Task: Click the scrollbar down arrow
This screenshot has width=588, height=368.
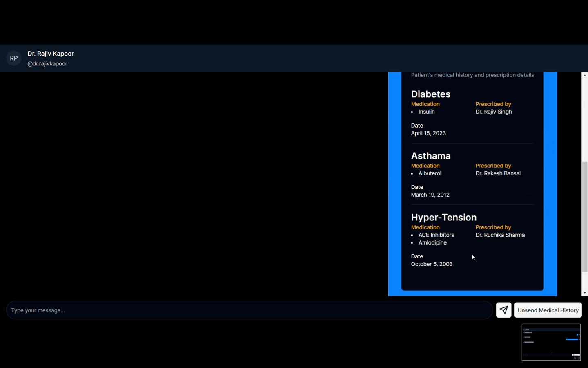Action: tap(585, 293)
